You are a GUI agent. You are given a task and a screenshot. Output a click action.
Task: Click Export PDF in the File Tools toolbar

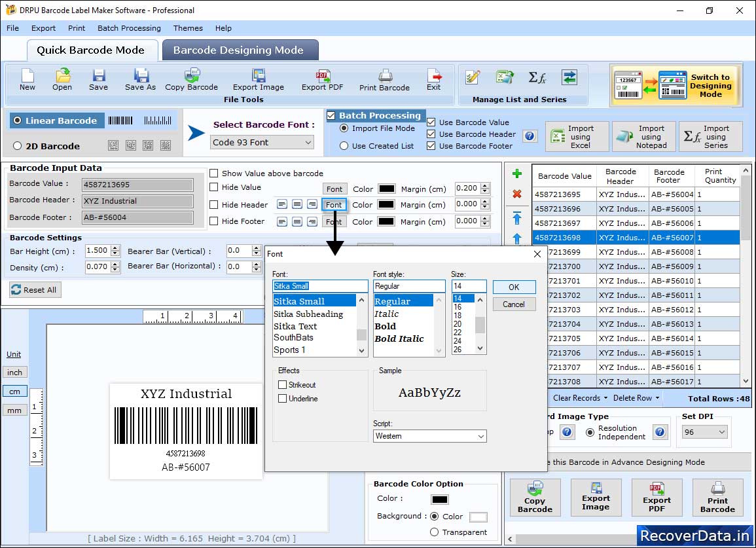(322, 80)
